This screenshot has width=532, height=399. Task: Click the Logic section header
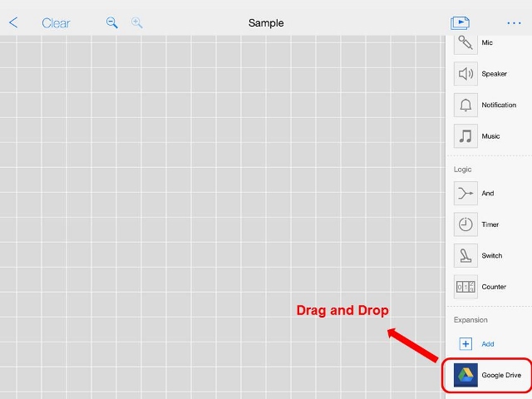(462, 170)
